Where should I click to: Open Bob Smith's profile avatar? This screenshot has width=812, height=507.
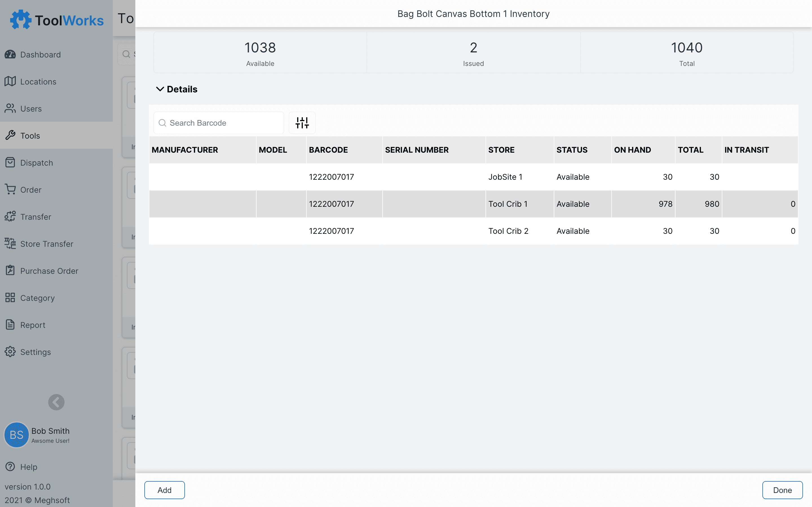tap(16, 435)
